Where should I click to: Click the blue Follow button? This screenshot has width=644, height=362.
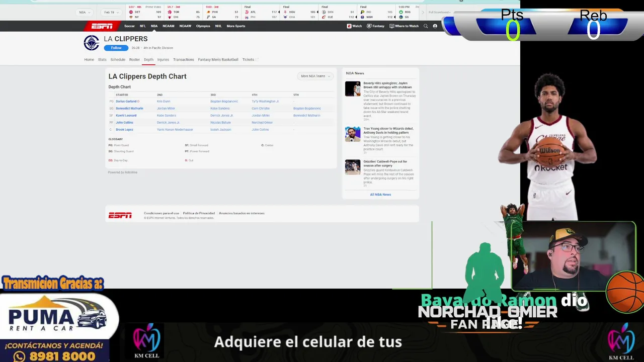(x=116, y=48)
